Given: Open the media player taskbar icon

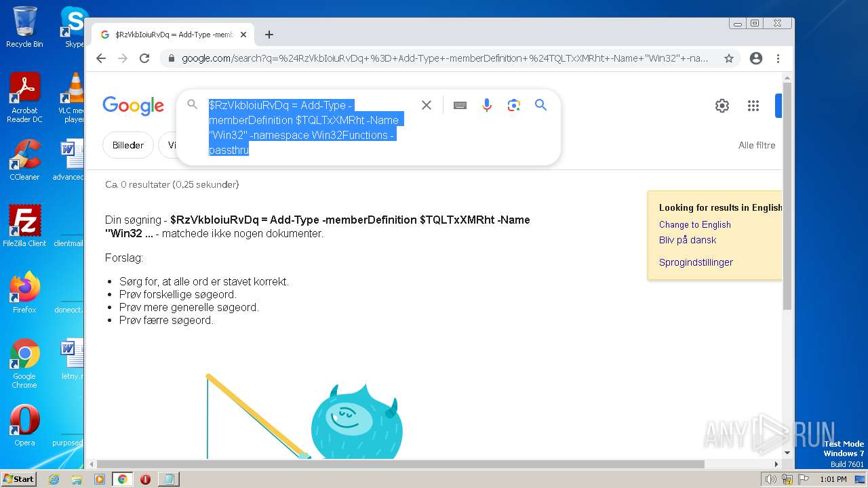Looking at the screenshot, I should pos(100,479).
